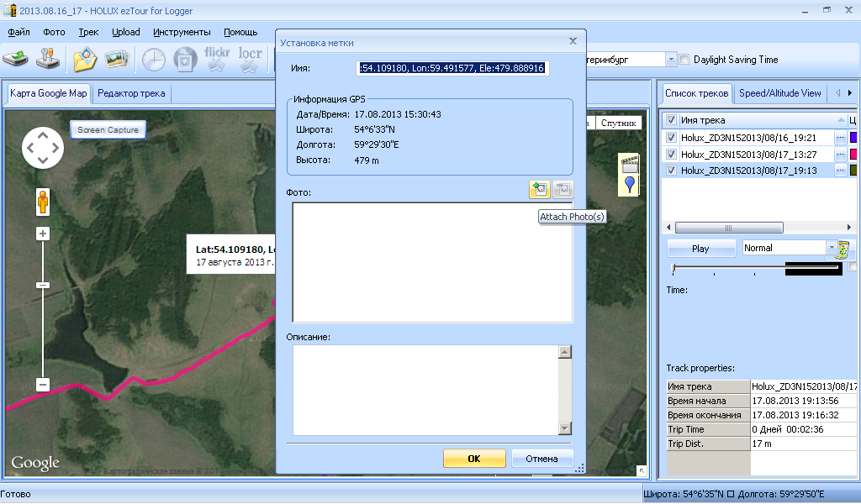The height and width of the screenshot is (504, 861).
Task: Click the Screen Capture button
Action: tap(108, 129)
